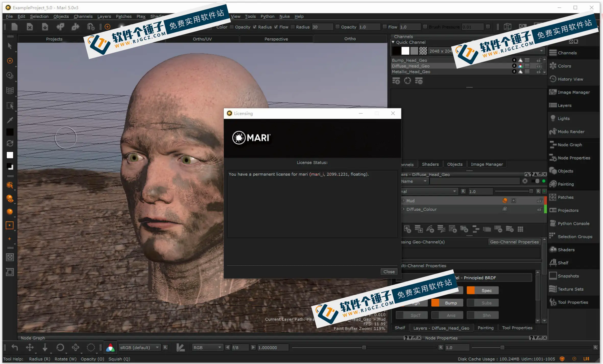The height and width of the screenshot is (364, 603).
Task: Open the layer blend mode dropdown
Action: (x=429, y=191)
